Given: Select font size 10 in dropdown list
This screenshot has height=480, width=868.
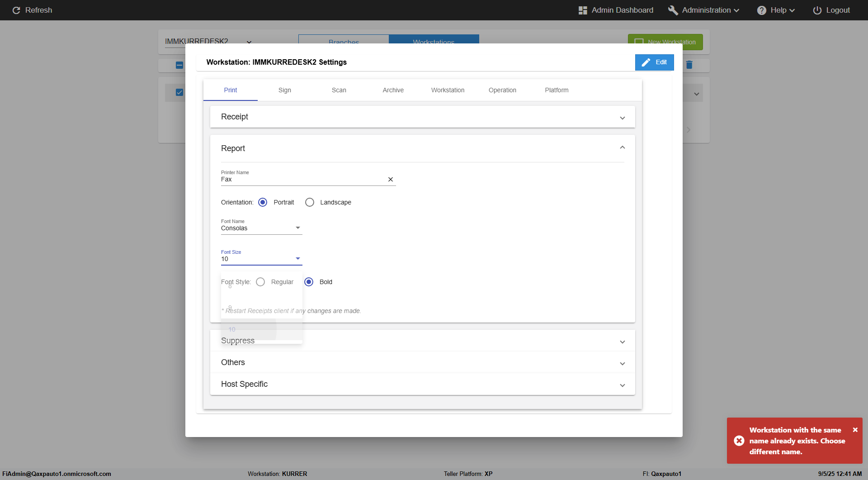Looking at the screenshot, I should [261, 329].
